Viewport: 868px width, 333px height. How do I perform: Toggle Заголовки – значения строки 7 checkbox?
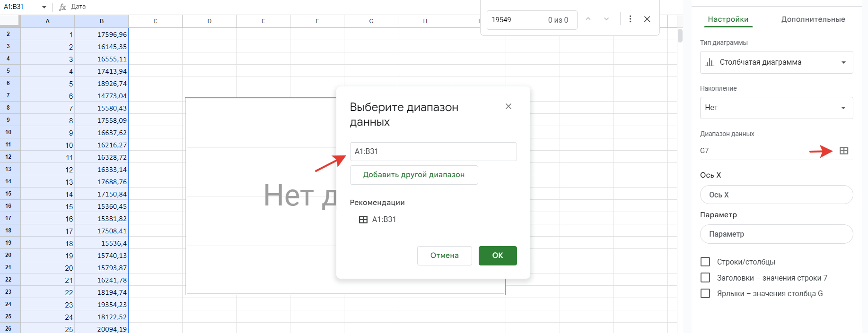coord(705,278)
